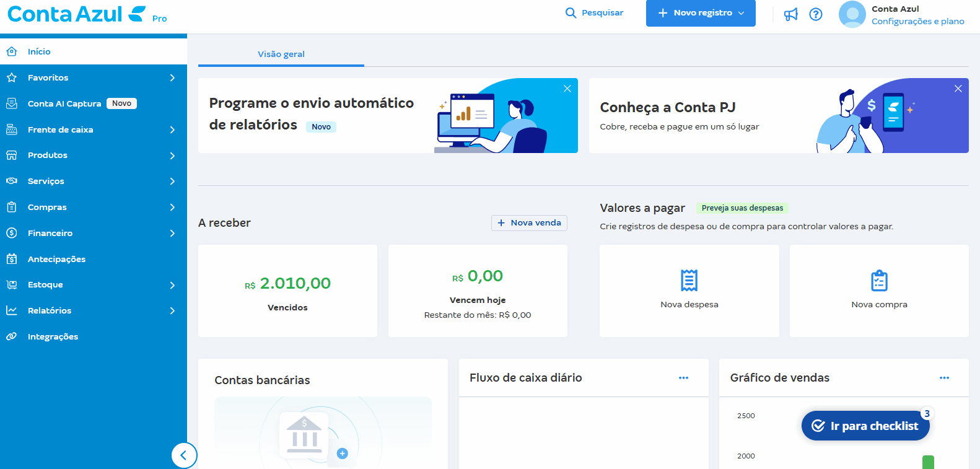Click the Programe o envio automático banner title

coord(312,114)
